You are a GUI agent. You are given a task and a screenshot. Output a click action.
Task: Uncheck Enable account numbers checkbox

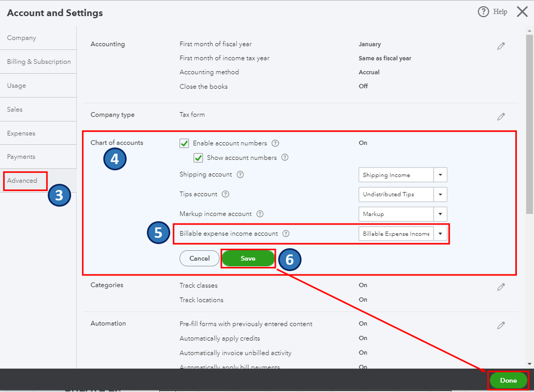click(184, 143)
